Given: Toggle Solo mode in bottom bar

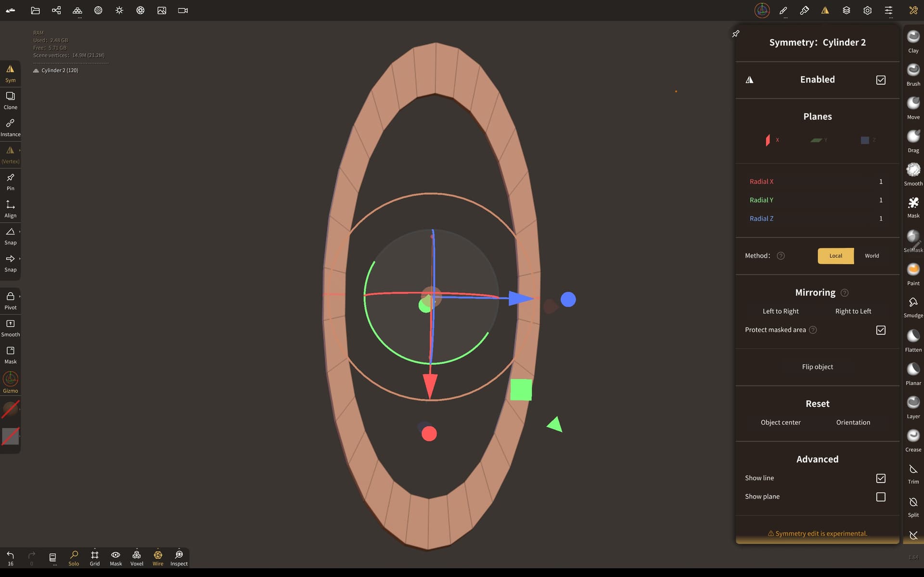Looking at the screenshot, I should coord(74,558).
